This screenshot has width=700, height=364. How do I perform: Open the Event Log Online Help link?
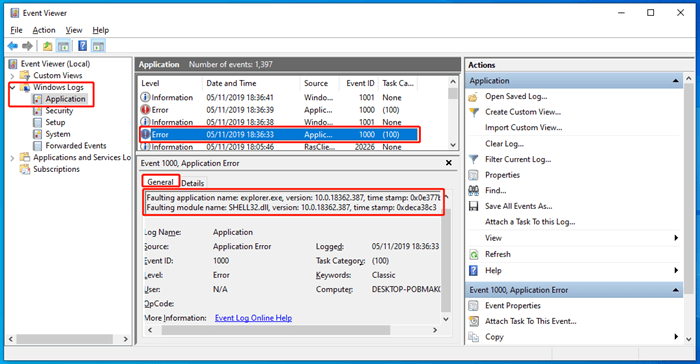tap(253, 318)
